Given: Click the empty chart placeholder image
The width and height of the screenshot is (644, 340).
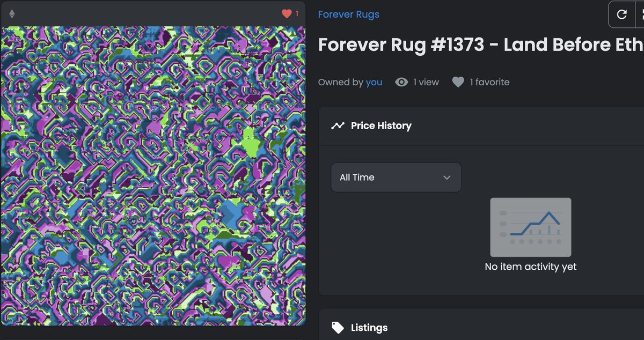Looking at the screenshot, I should (x=531, y=227).
